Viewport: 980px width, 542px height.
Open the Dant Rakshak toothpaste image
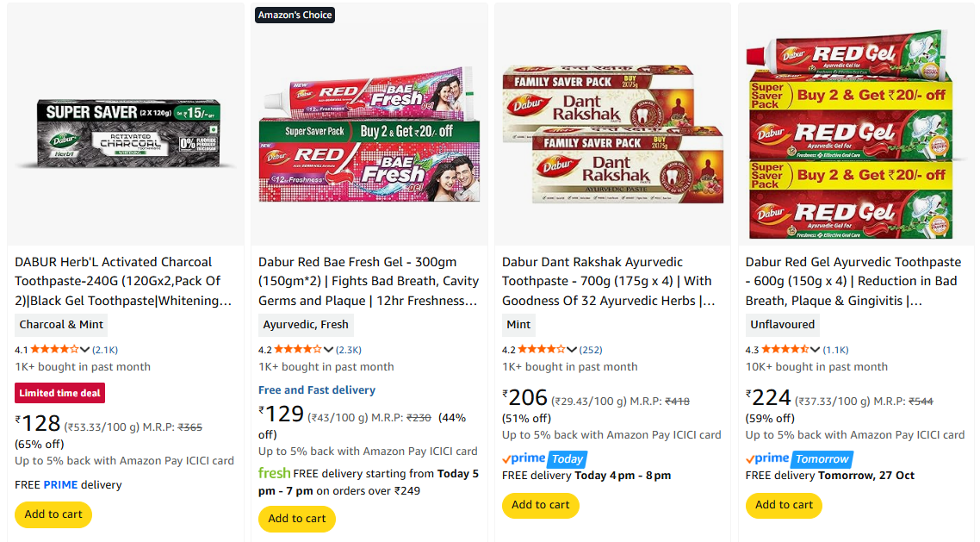pyautogui.click(x=612, y=134)
